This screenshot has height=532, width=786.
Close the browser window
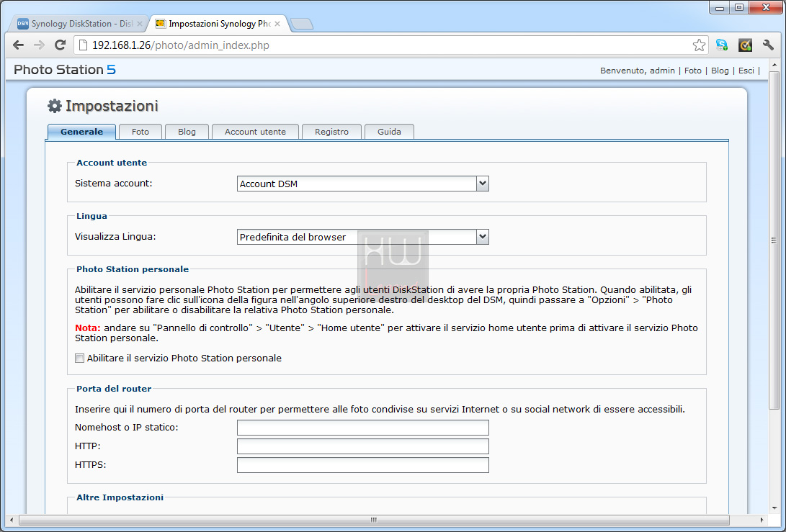766,7
